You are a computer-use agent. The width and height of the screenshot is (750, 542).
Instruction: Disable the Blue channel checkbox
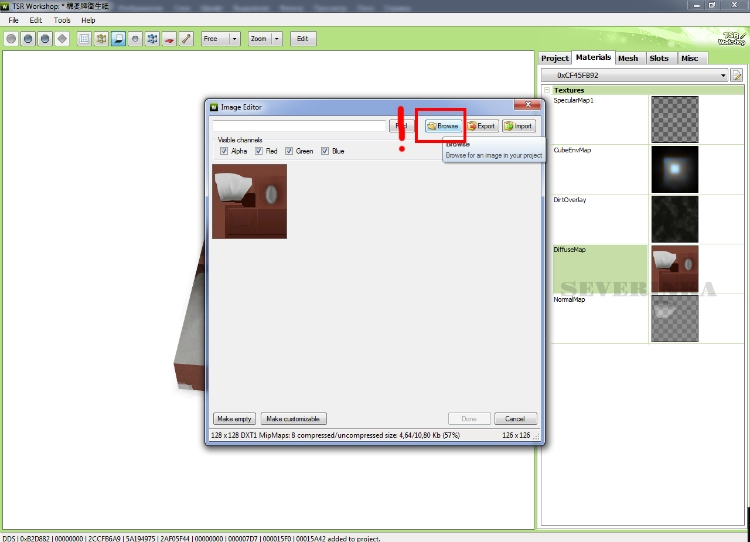[x=325, y=151]
